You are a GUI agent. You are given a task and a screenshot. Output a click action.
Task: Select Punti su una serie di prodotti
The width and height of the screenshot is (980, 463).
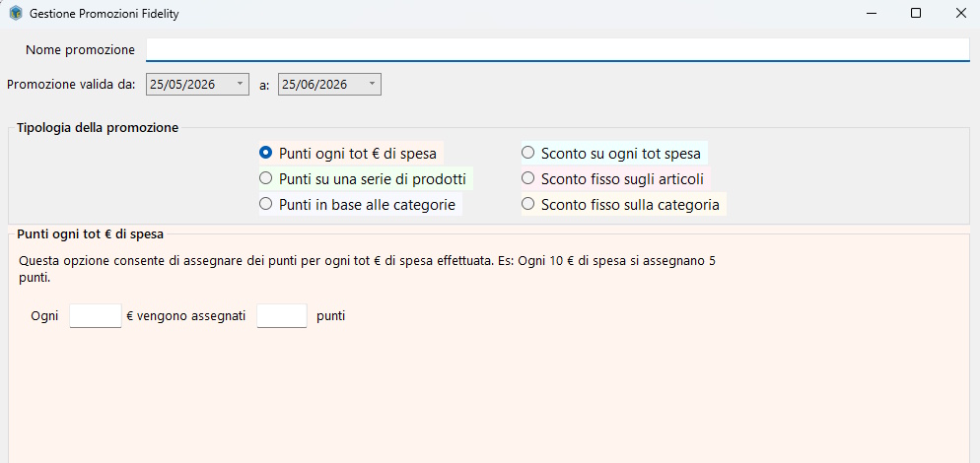366,178
